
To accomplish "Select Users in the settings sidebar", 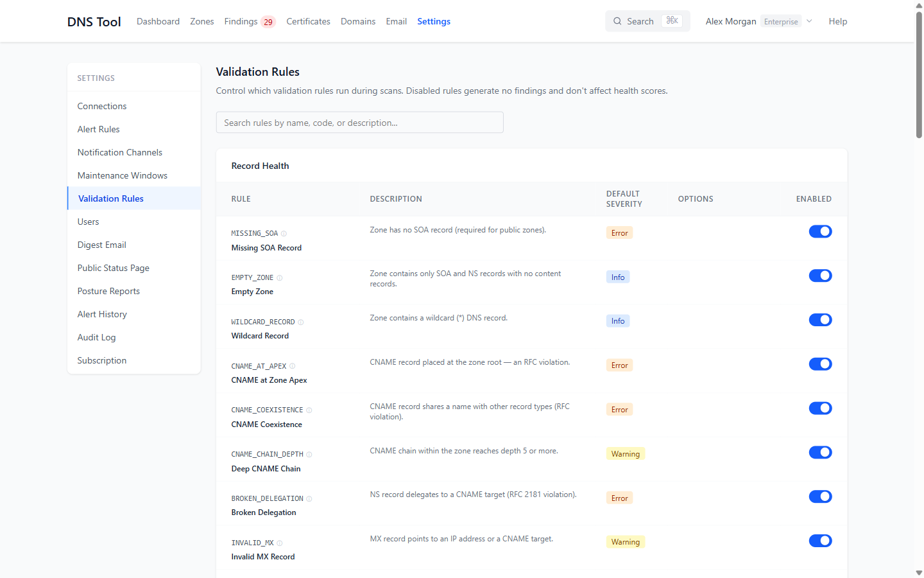I will pyautogui.click(x=134, y=222).
